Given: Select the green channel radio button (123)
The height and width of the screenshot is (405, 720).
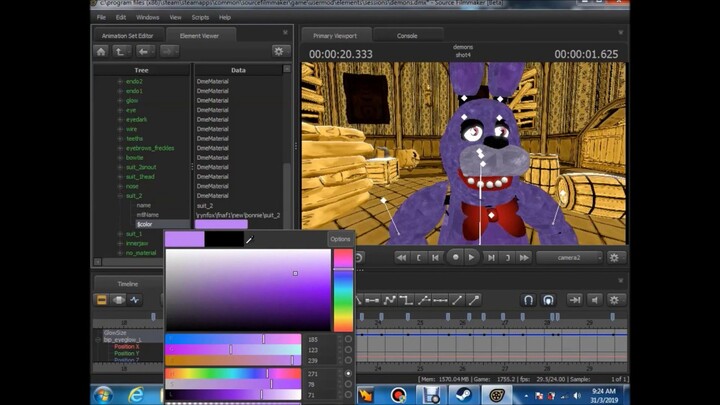Looking at the screenshot, I should pos(348,350).
